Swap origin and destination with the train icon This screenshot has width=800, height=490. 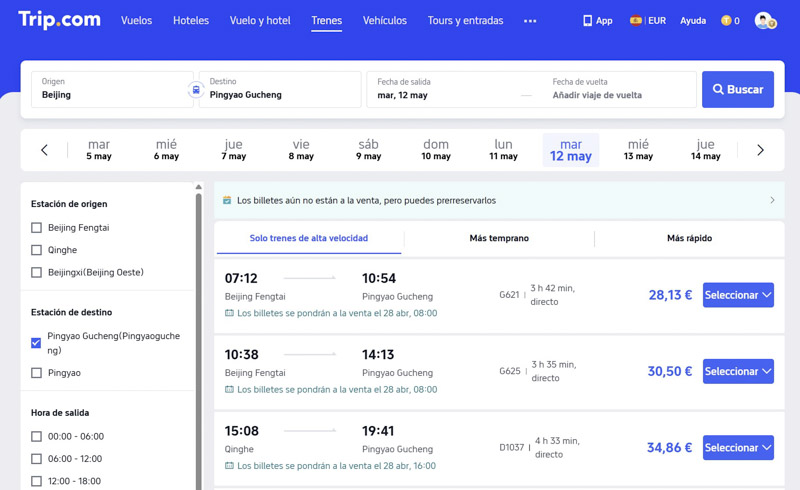(196, 90)
